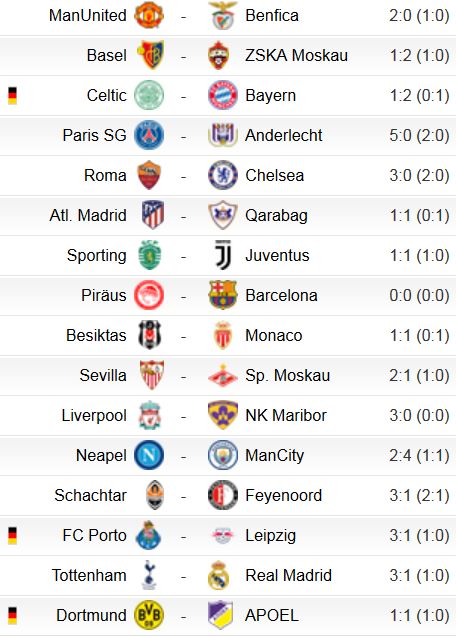The image size is (456, 636).
Task: Select the Real Madrid crest
Action: point(219,575)
